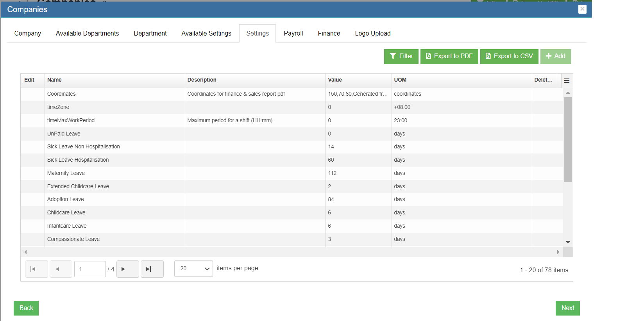Switch to the Payroll tab
The width and height of the screenshot is (644, 321).
pos(293,34)
